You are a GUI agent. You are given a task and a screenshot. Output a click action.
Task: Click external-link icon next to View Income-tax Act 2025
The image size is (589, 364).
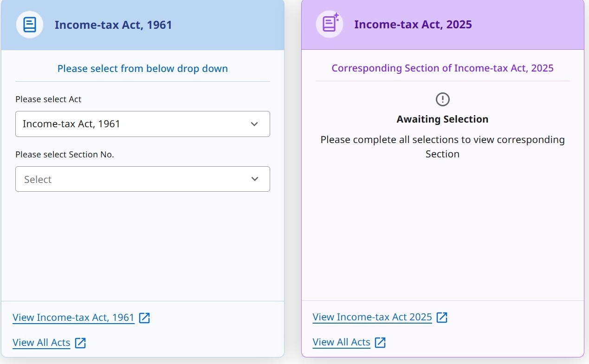(442, 318)
